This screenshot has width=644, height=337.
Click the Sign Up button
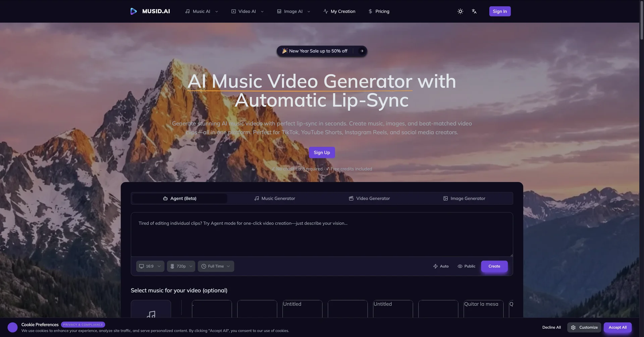pyautogui.click(x=322, y=152)
